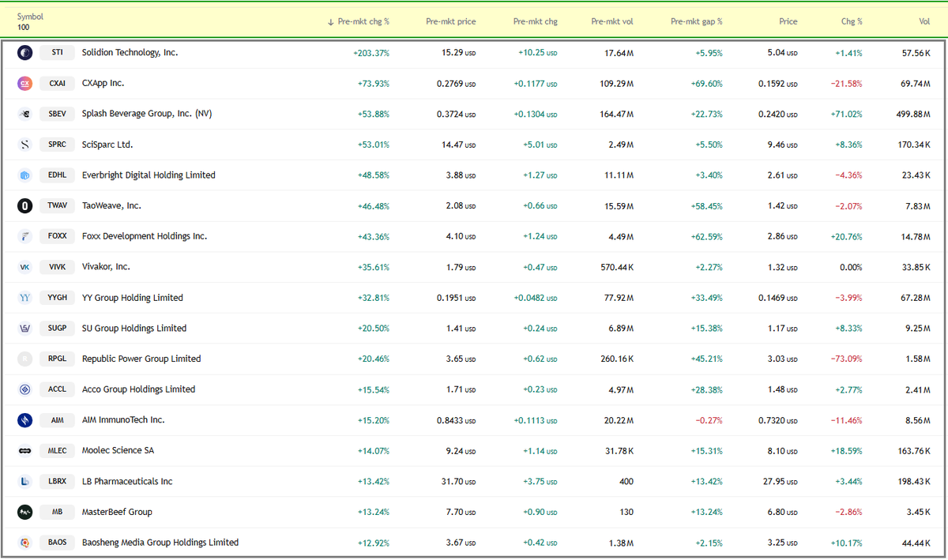
Task: Sort by the Pre-mkt vol column header
Action: pyautogui.click(x=612, y=21)
